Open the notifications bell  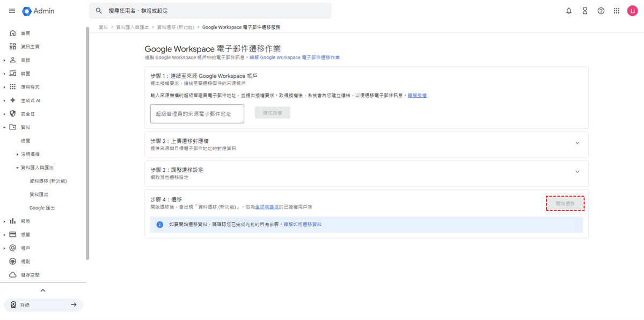point(569,11)
